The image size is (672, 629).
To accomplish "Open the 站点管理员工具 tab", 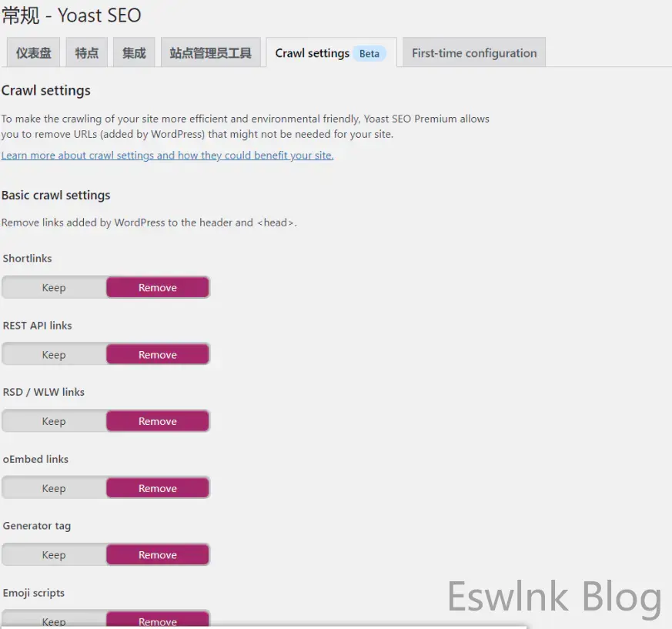I will pos(211,53).
